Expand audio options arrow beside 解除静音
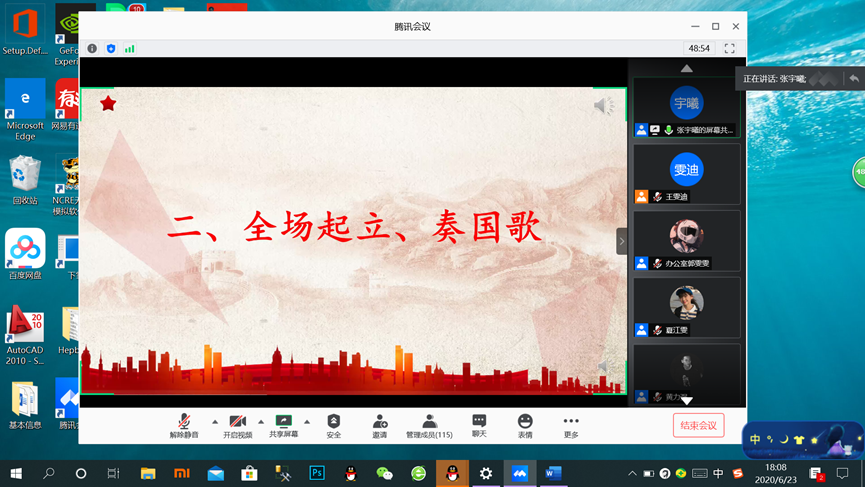This screenshot has height=487, width=865. [214, 421]
